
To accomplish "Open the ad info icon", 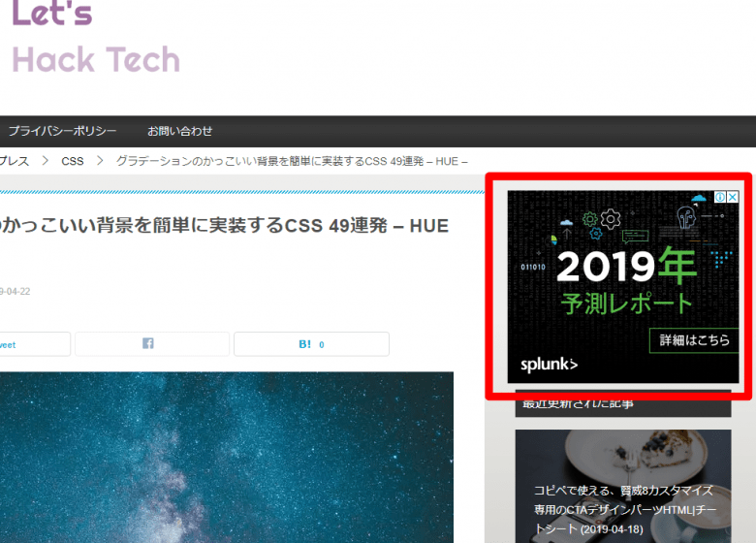I will tap(720, 197).
